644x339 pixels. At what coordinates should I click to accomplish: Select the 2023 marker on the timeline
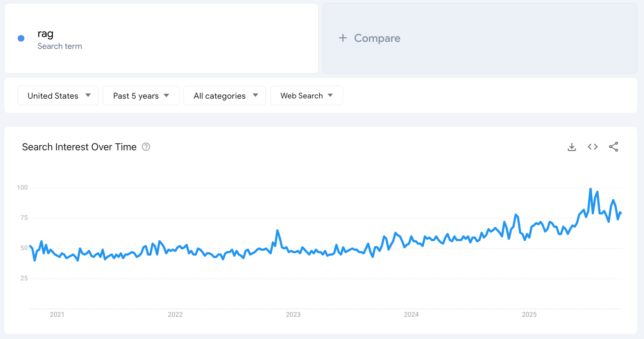click(x=293, y=314)
